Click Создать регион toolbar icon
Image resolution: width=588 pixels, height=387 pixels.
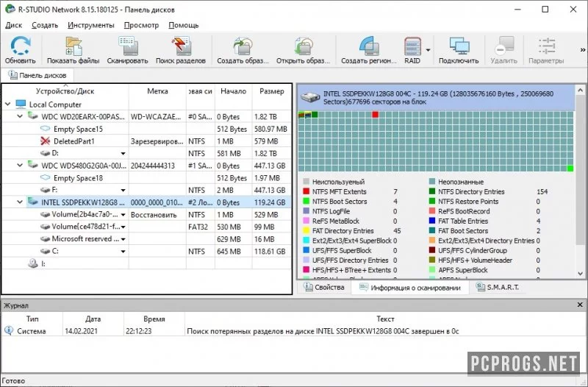[x=369, y=50]
